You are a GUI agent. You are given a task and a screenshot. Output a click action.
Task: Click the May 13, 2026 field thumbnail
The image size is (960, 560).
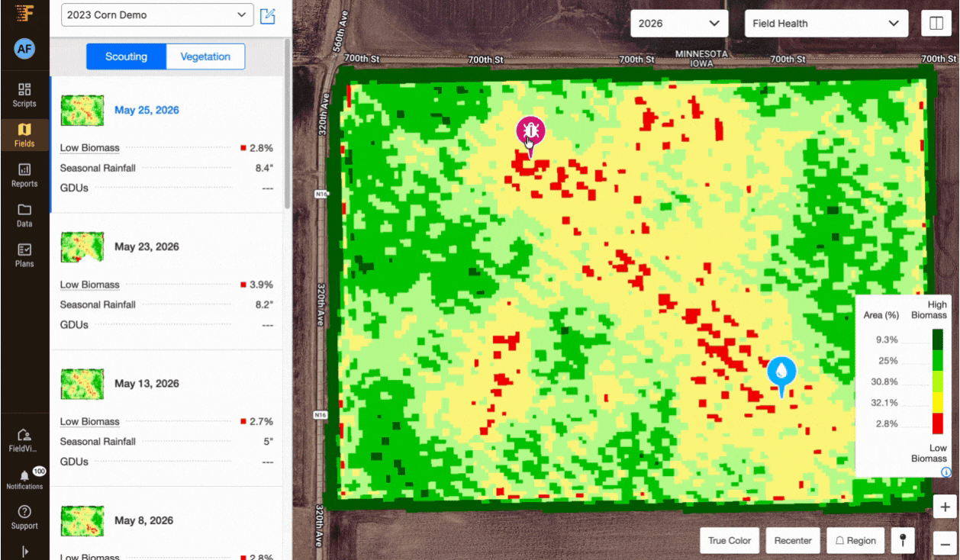tap(82, 384)
